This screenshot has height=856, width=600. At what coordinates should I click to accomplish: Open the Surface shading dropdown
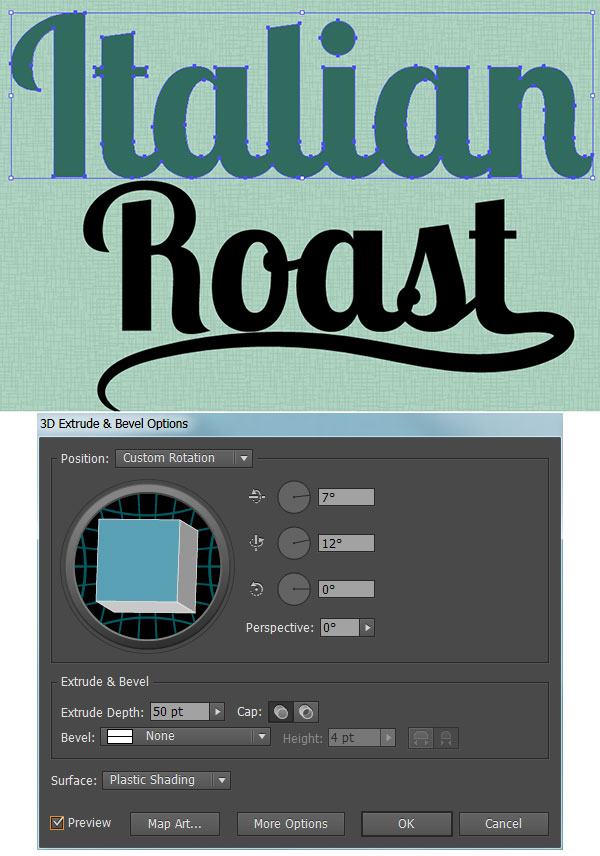(x=167, y=780)
